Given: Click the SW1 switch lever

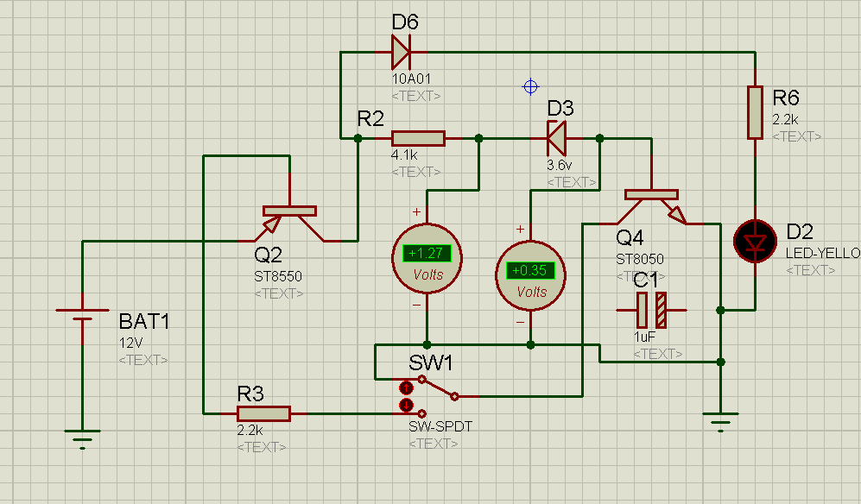Looking at the screenshot, I should pos(439,387).
